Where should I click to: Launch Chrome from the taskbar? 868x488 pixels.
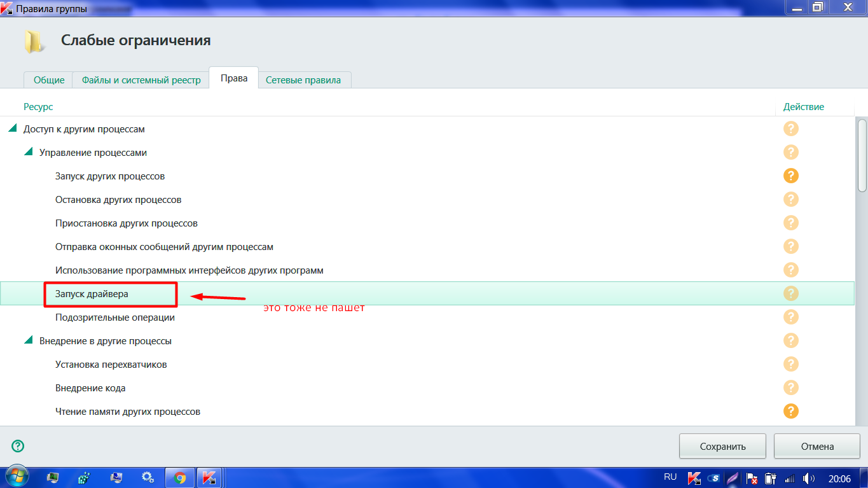pyautogui.click(x=180, y=477)
